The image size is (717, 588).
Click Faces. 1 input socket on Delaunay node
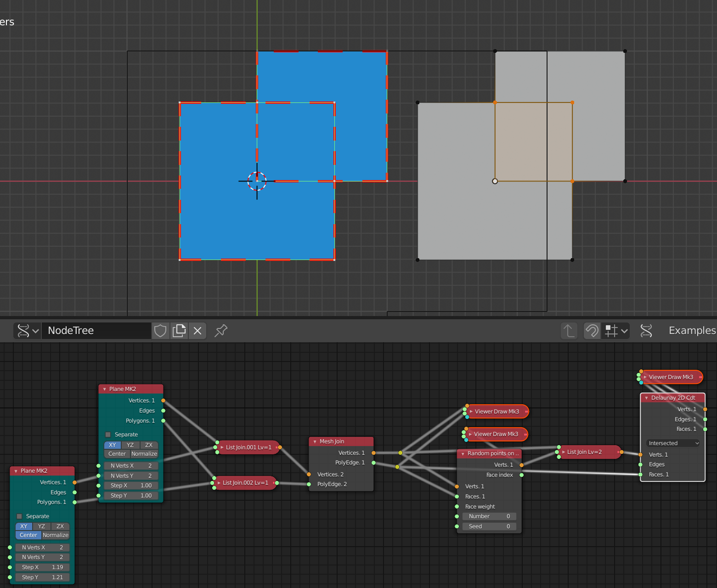[640, 475]
